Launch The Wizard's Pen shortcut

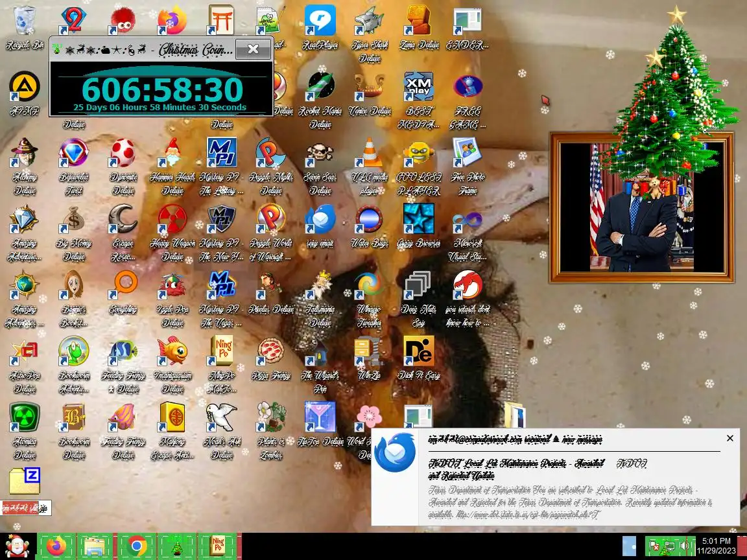320,366
